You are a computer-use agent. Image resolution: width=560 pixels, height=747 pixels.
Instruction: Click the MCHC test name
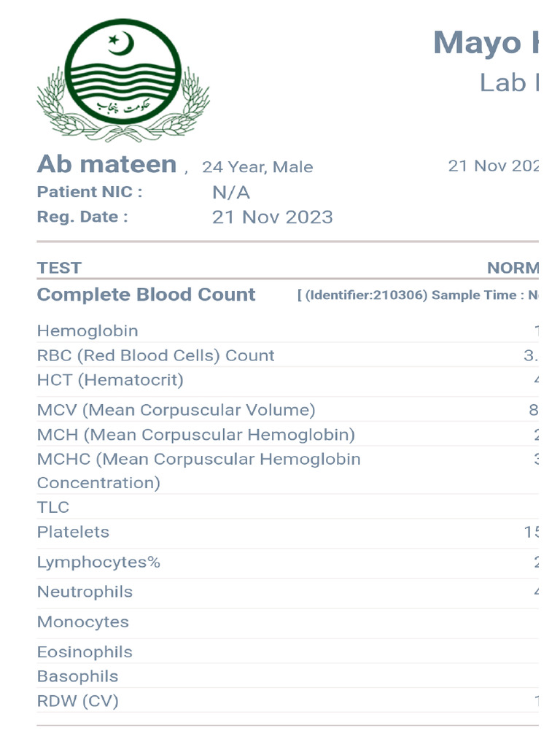tap(198, 460)
